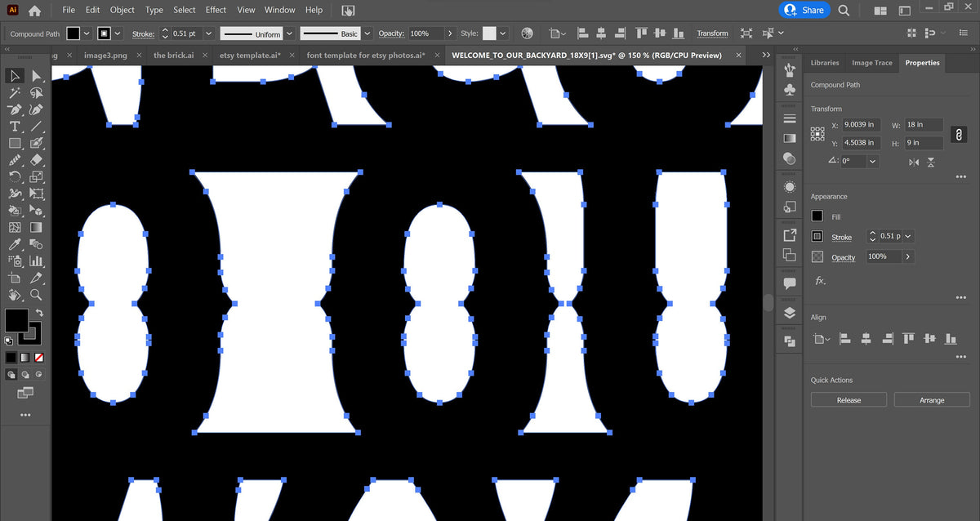Viewport: 980px width, 521px height.
Task: Expand opacity slider arrow in Properties panel
Action: click(908, 256)
